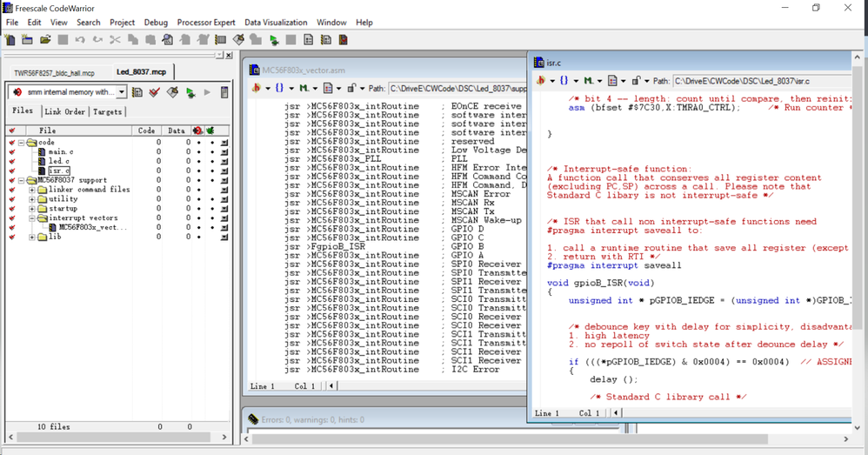868x455 pixels.
Task: Open the Processor Expert menu
Action: pyautogui.click(x=206, y=22)
